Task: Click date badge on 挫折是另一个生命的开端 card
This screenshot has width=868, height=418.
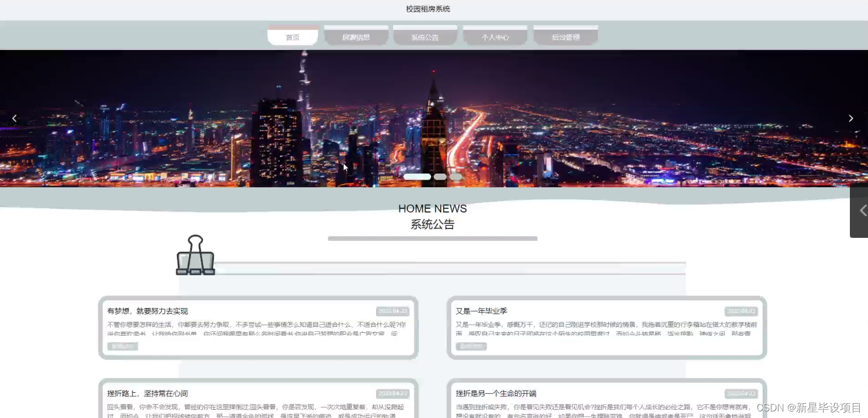Action: pos(741,393)
